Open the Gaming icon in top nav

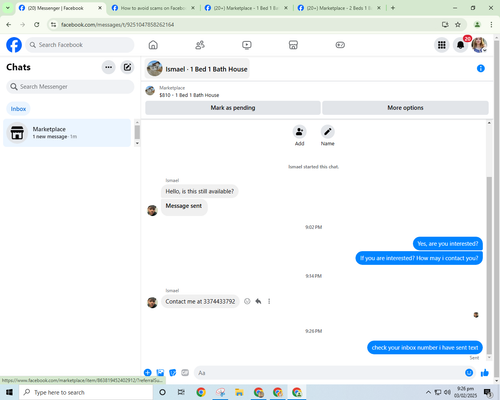(340, 45)
